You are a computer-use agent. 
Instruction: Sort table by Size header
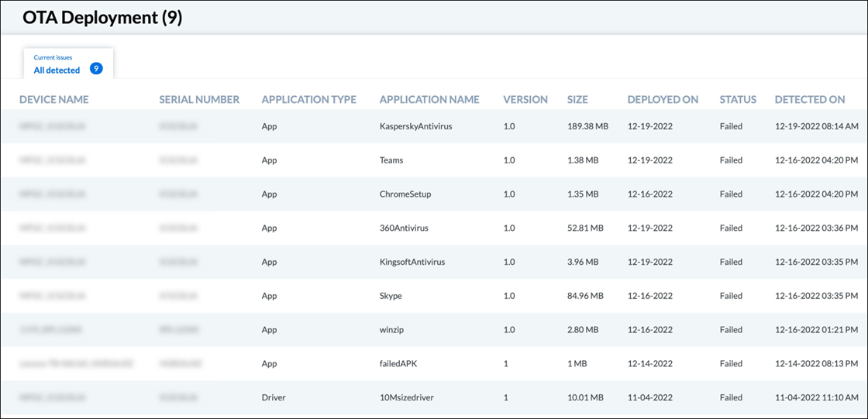tap(577, 99)
